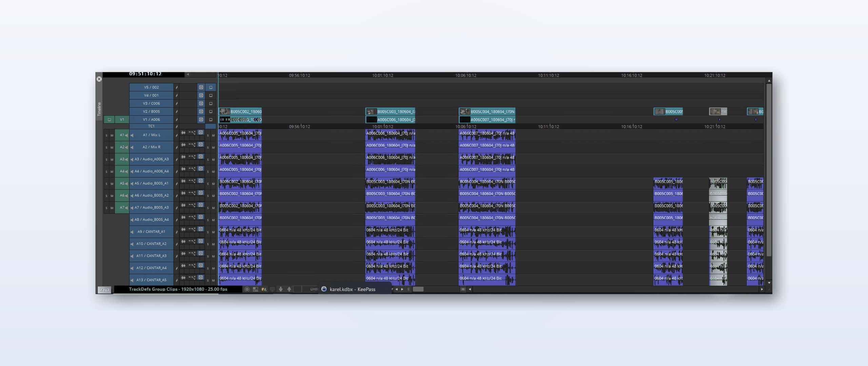868x366 pixels.
Task: Select record track A8 / Audio_B005_A4
Action: point(151,220)
